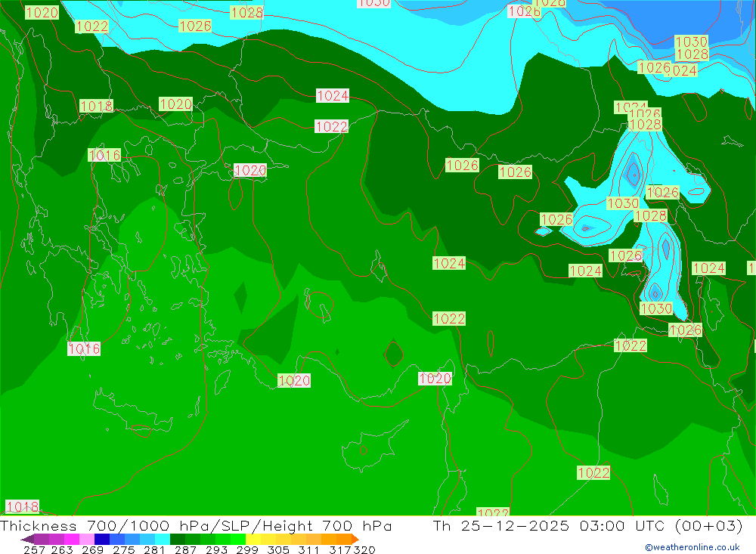This screenshot has width=756, height=554.
Task: Click the legend value 257
Action: pyautogui.click(x=34, y=550)
